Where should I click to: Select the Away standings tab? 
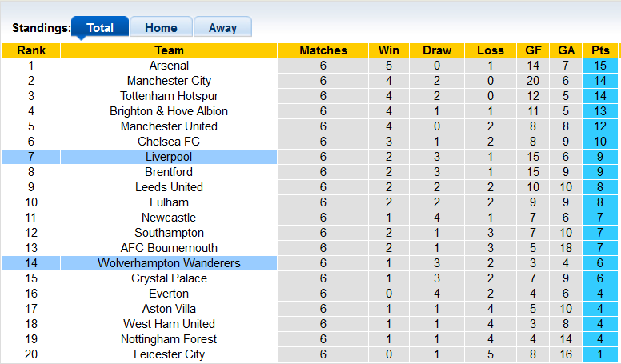222,27
